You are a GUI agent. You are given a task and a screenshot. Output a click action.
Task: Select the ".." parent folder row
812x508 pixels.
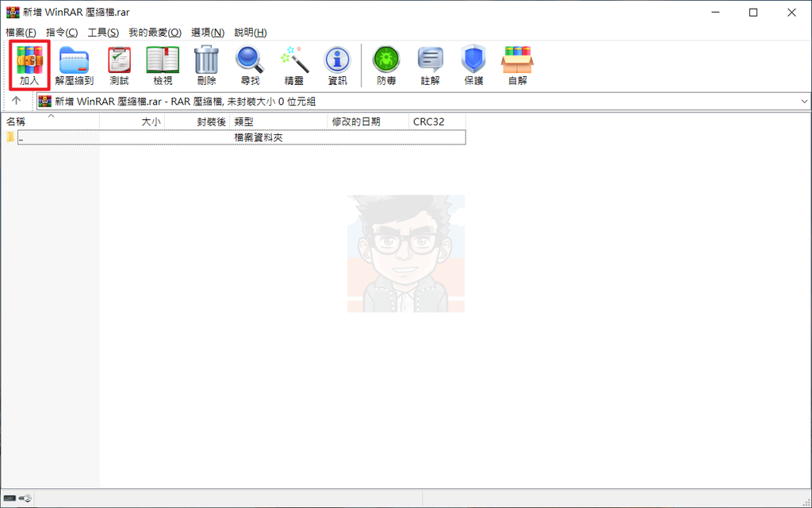234,138
